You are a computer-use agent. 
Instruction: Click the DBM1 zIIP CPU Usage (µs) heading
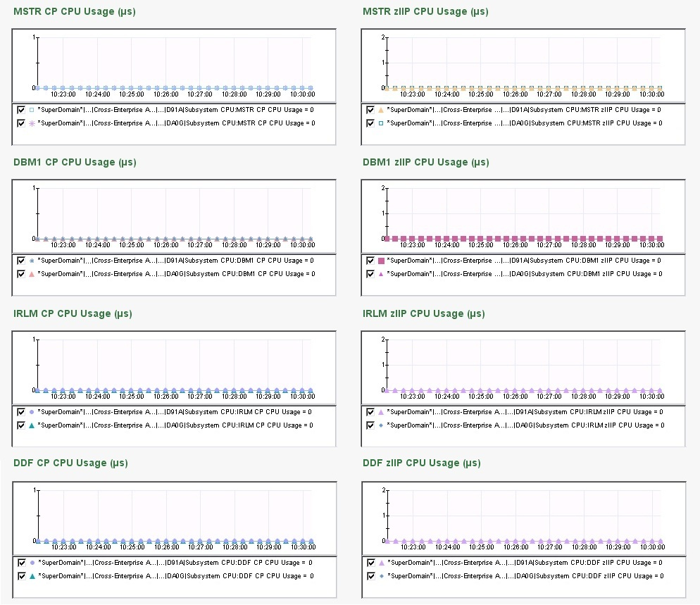pyautogui.click(x=426, y=162)
